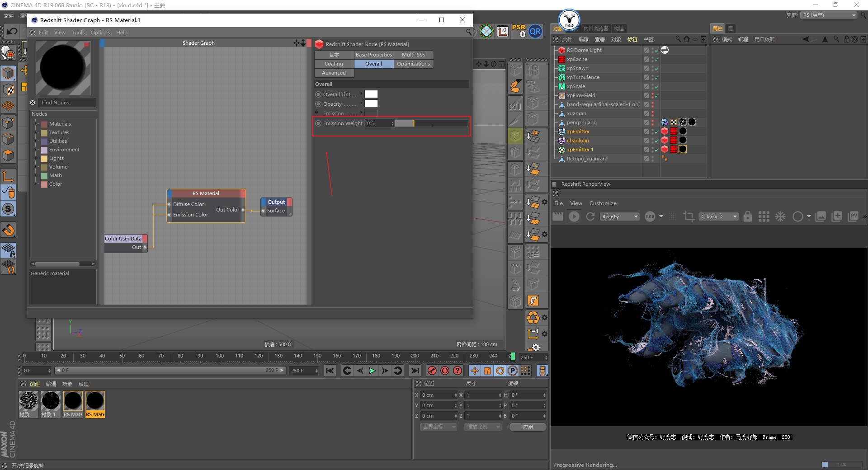
Task: Open the 标签 menu in Object Manager
Action: point(632,39)
